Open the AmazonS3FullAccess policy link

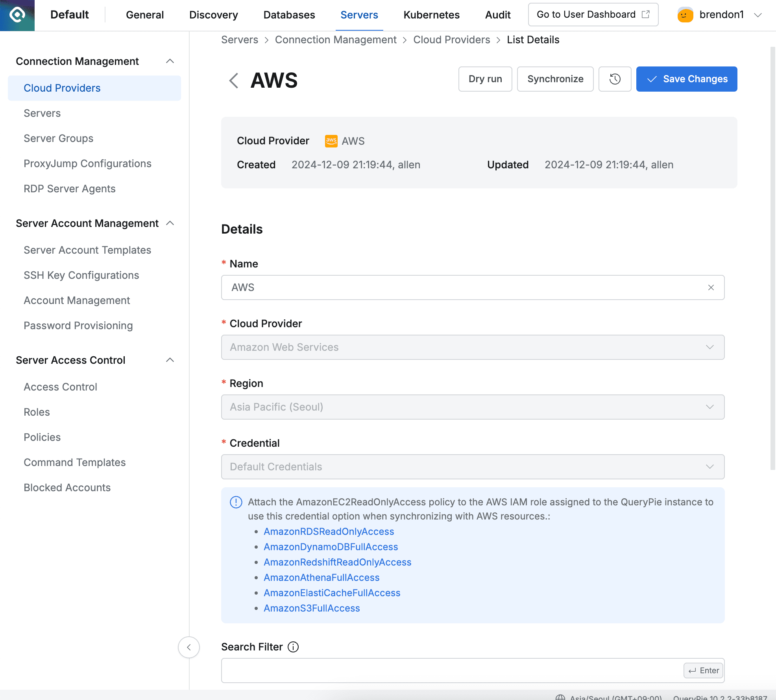312,608
